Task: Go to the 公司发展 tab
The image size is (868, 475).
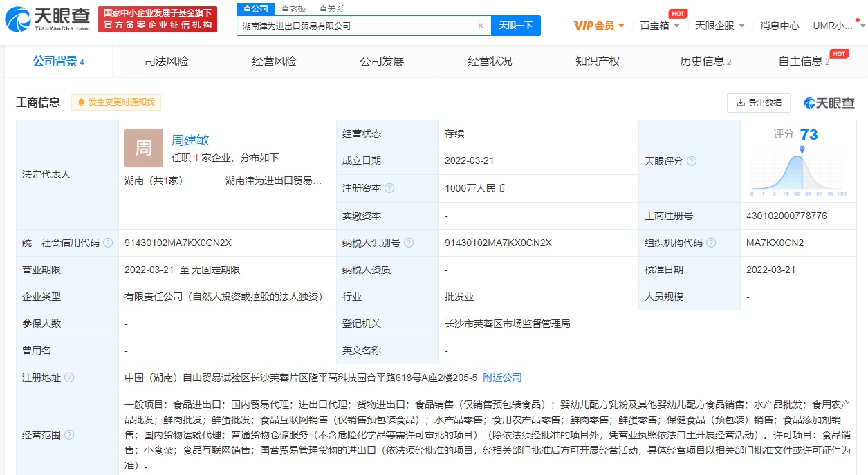Action: tap(382, 62)
